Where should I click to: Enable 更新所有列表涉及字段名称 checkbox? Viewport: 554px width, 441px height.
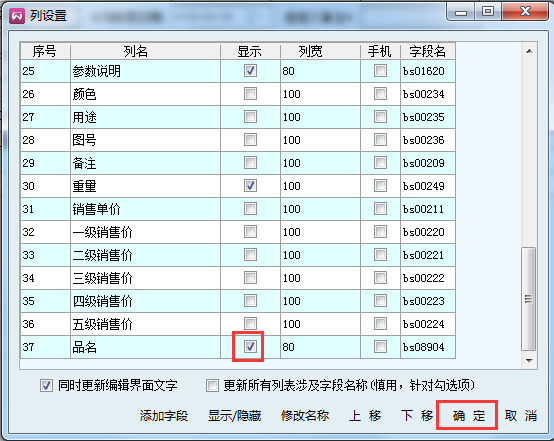pos(212,385)
